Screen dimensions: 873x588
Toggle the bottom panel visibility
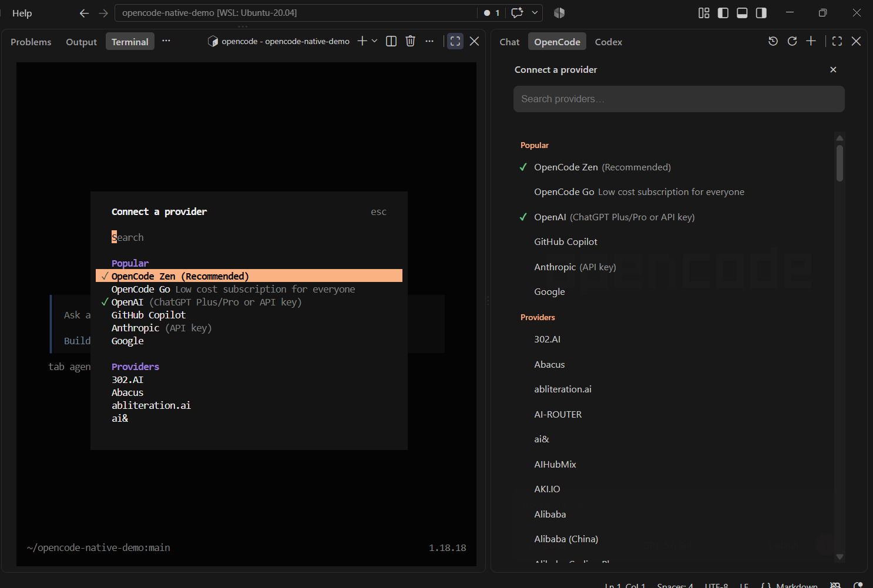(742, 13)
